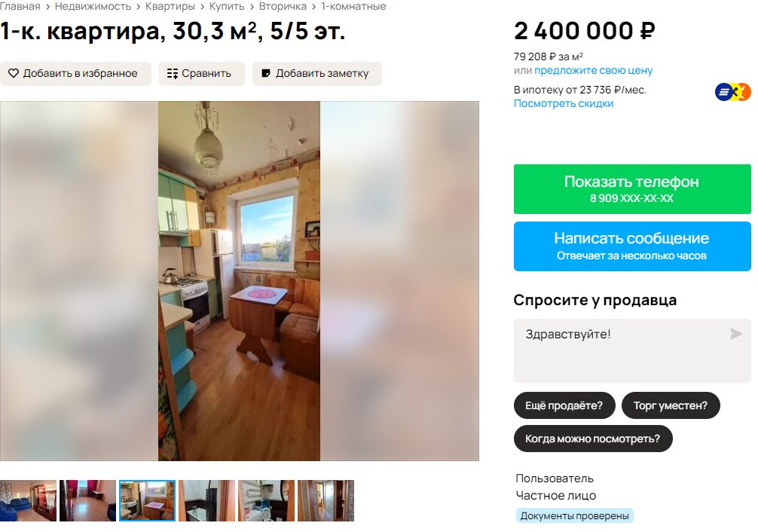The width and height of the screenshot is (758, 532).
Task: Open the Вторичка breadcrumb
Action: (283, 6)
